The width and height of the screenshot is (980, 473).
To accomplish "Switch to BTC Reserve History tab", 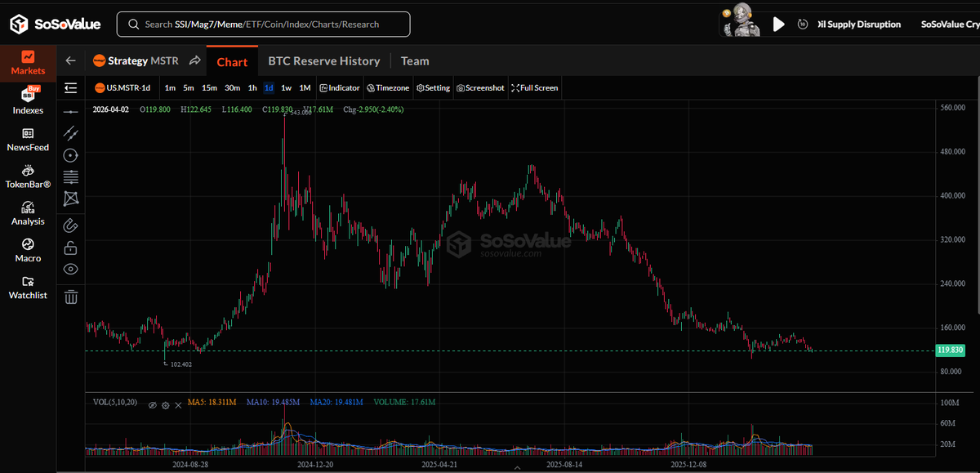I will [324, 60].
